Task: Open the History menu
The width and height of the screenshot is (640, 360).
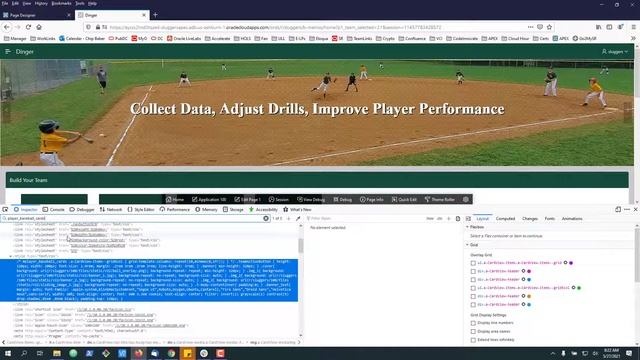Action: pos(41,3)
